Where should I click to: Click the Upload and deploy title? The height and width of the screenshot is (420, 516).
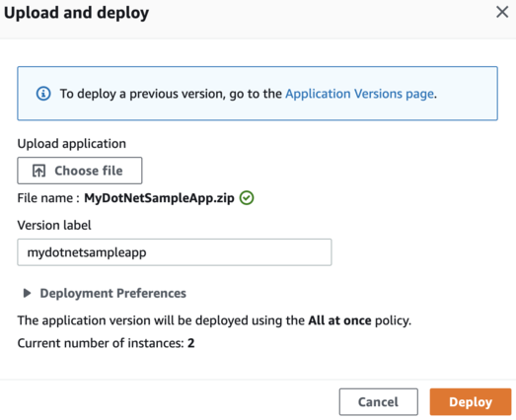point(76,14)
